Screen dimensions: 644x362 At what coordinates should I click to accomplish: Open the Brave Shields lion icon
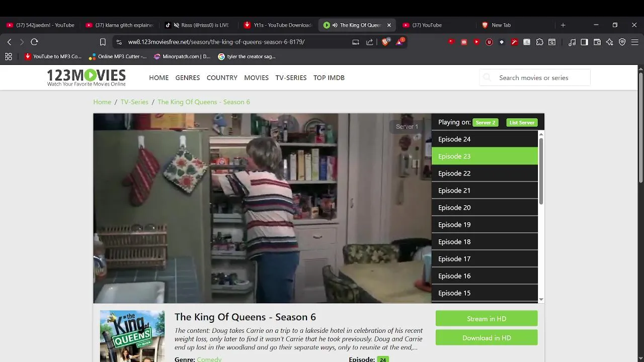385,42
